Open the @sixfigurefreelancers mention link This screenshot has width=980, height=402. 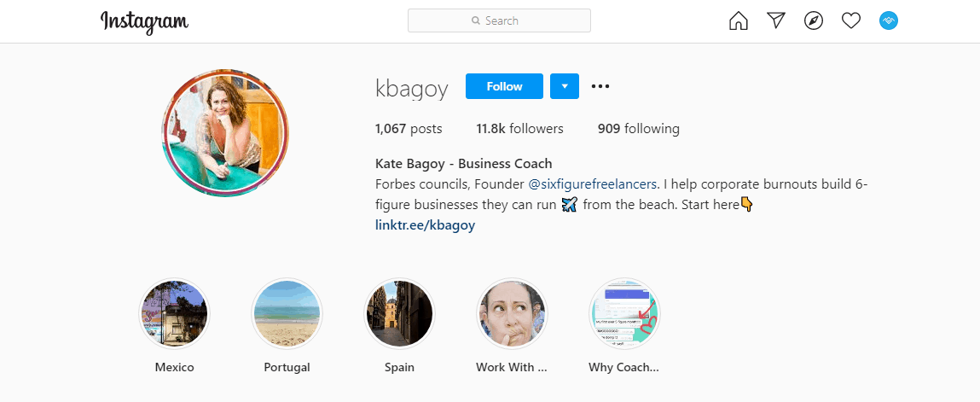pyautogui.click(x=593, y=184)
